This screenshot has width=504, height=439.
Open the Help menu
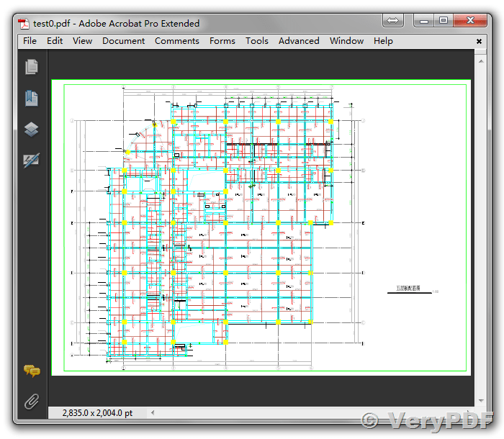click(383, 41)
